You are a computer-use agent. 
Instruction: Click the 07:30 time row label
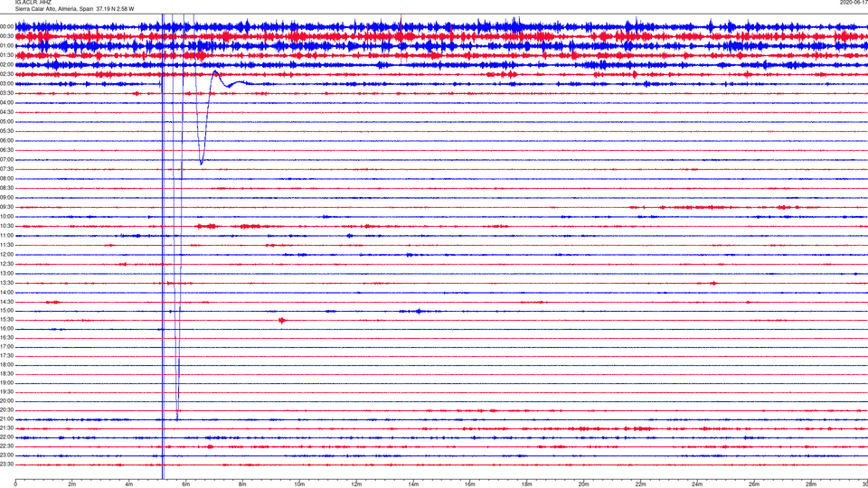pos(6,169)
